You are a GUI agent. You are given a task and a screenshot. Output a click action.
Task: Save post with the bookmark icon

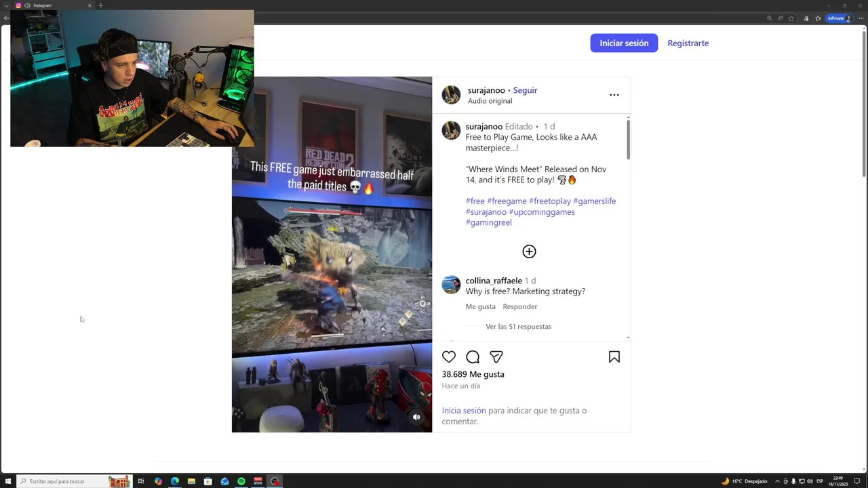pyautogui.click(x=614, y=357)
